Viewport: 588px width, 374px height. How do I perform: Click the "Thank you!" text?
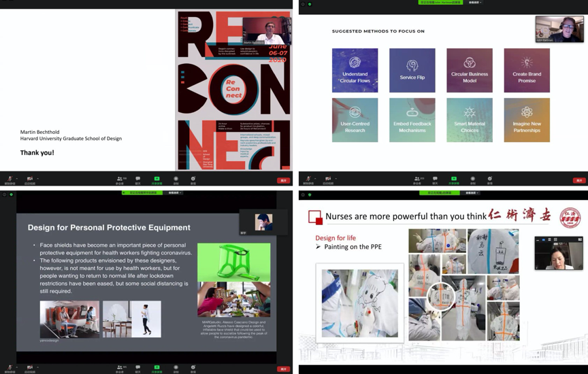click(37, 152)
